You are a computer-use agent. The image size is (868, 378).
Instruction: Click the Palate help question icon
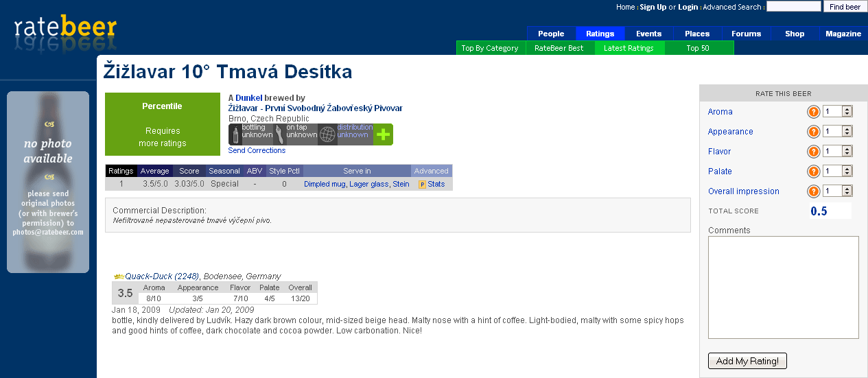[814, 172]
